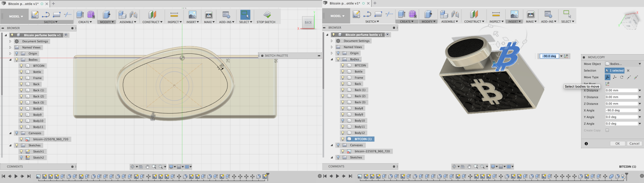Click Measure ruler icon in left window

point(174,15)
